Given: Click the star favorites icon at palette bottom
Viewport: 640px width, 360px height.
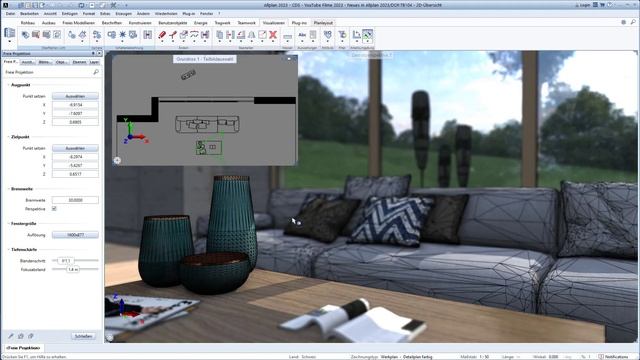Looking at the screenshot, I should point(21,336).
